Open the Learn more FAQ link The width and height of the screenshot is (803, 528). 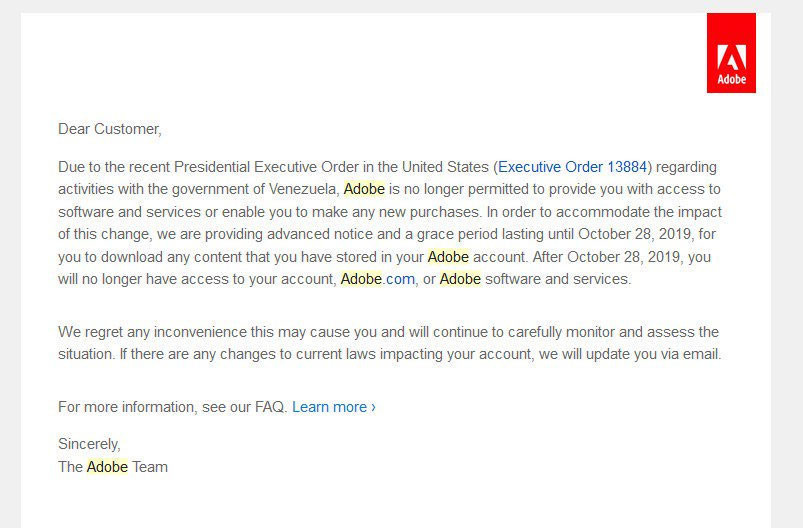333,407
